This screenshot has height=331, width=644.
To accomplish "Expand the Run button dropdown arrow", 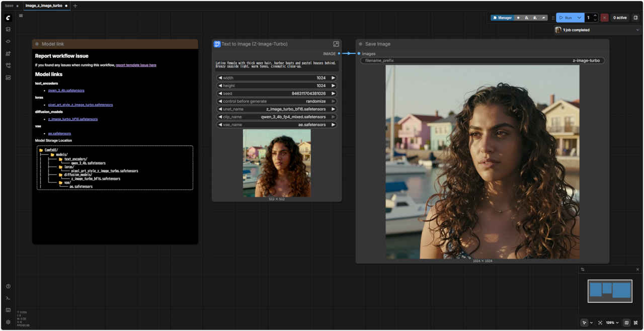I will point(579,18).
